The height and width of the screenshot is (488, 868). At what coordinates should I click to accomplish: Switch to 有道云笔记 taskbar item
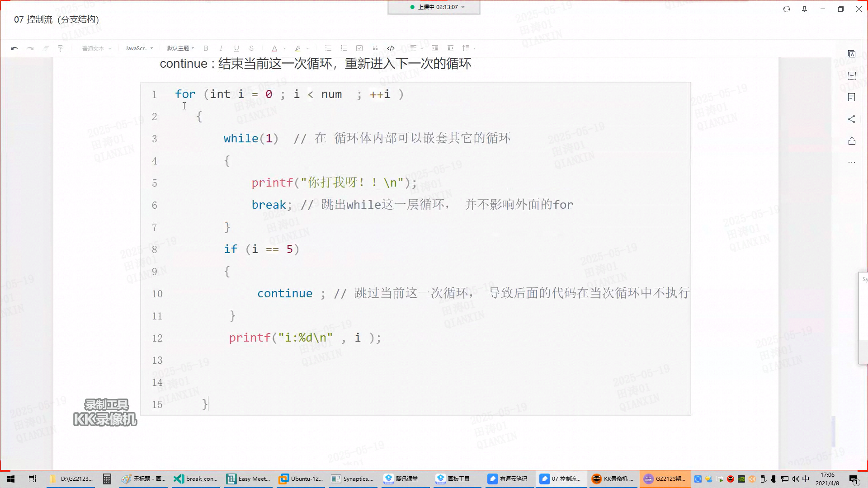click(508, 479)
